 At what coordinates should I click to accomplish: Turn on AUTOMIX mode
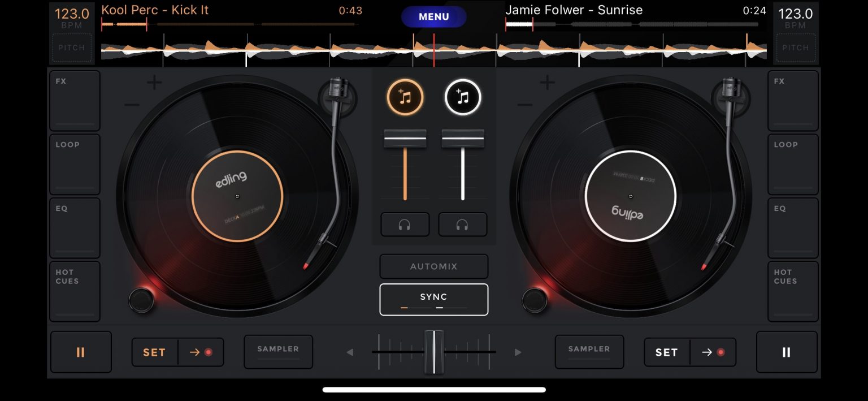[x=433, y=266]
